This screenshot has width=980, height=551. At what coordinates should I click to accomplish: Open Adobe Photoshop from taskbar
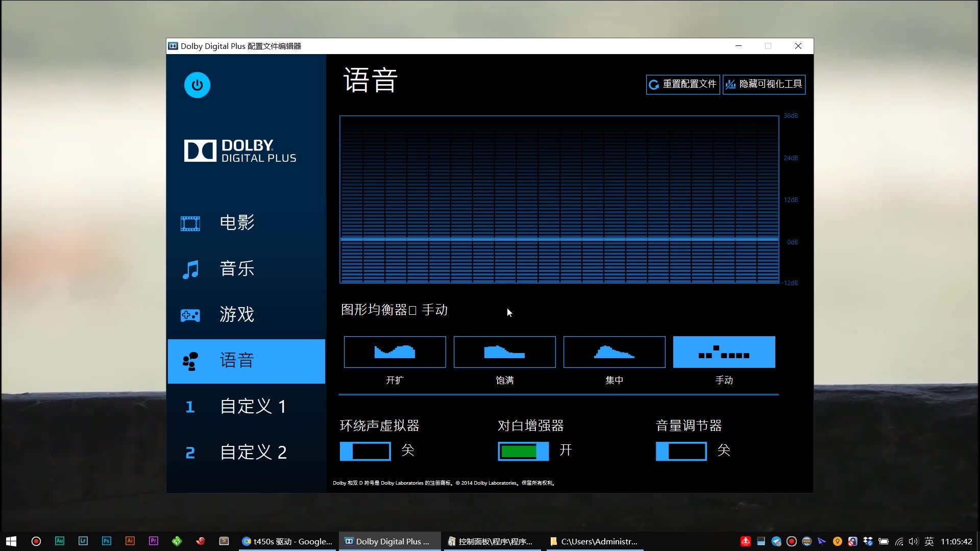pos(107,541)
